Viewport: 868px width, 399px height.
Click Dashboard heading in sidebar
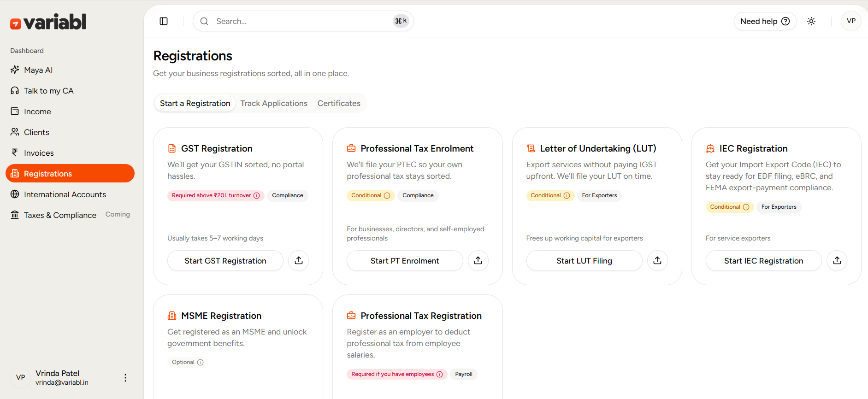tap(27, 51)
